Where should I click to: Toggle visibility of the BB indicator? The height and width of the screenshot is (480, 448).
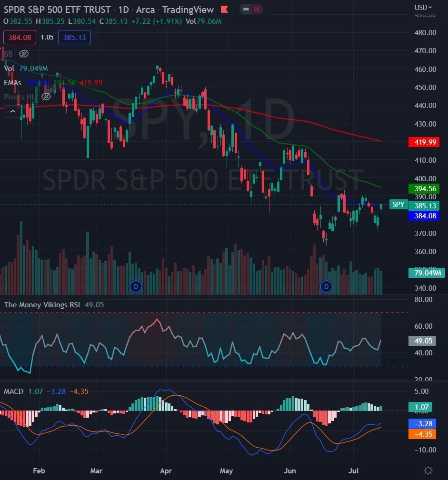pos(24,54)
